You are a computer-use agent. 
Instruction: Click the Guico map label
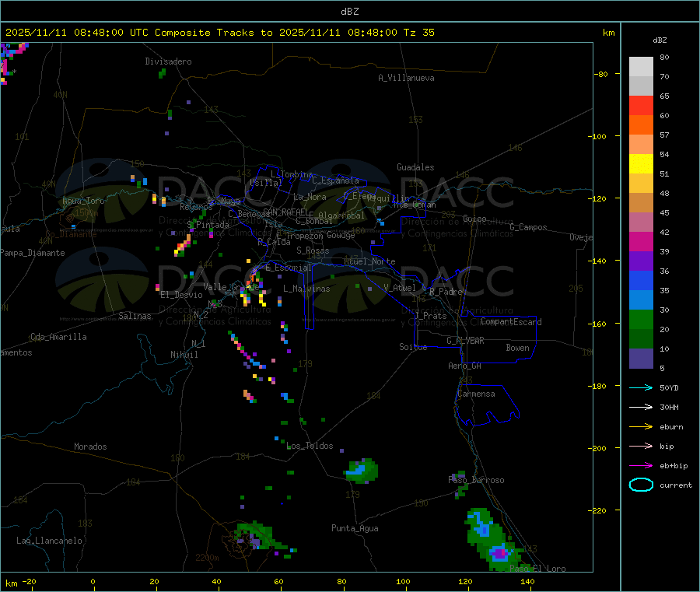(474, 219)
